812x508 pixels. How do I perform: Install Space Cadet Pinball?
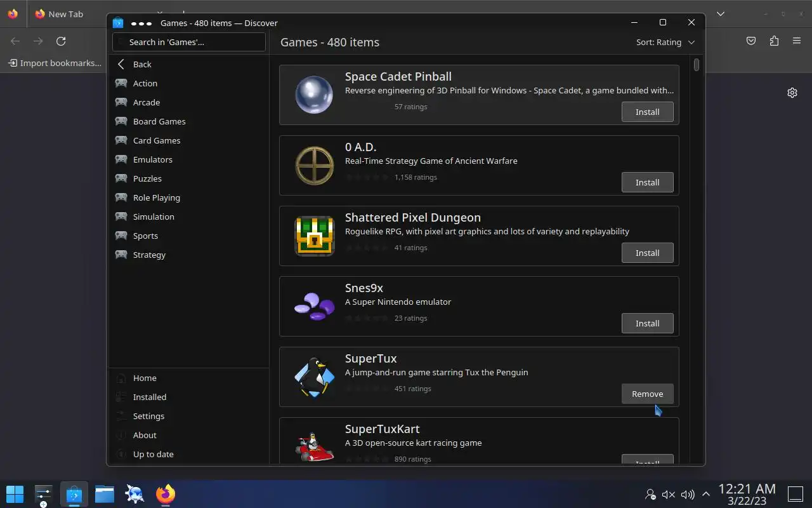click(647, 112)
